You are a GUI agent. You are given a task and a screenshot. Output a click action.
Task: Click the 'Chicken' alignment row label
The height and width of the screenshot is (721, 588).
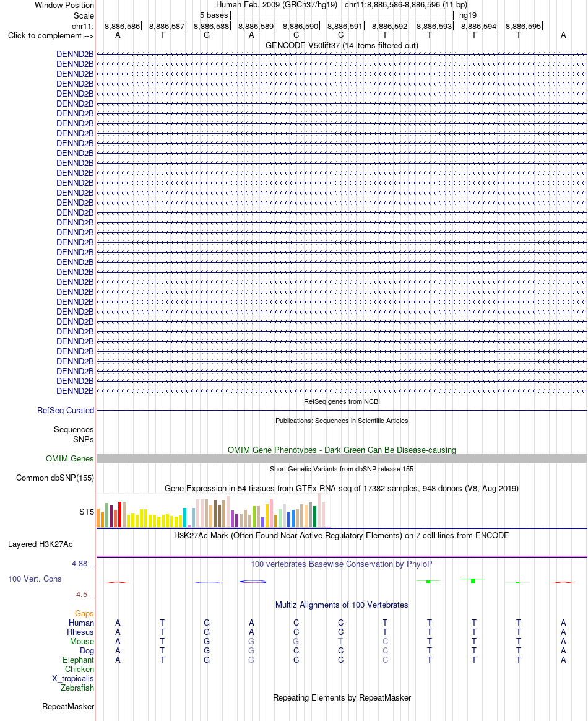tap(79, 669)
